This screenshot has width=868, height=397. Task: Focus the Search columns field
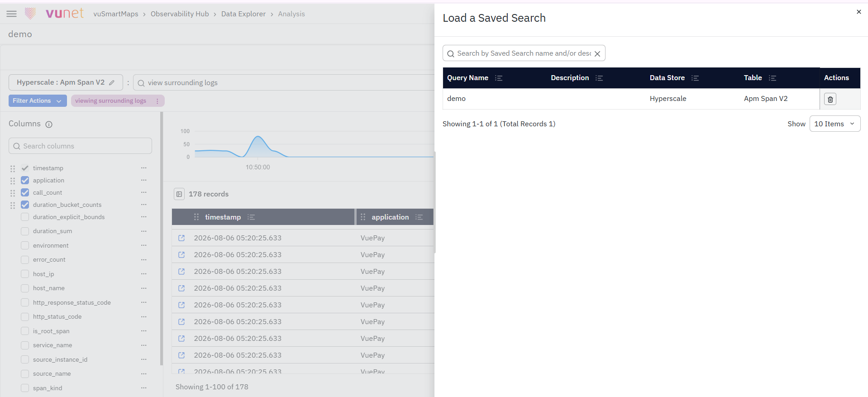80,146
